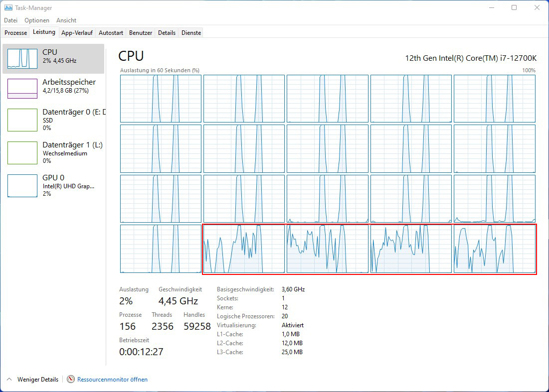Viewport: 549px width, 392px height.
Task: Click the first logical processor graph
Action: coord(161,99)
